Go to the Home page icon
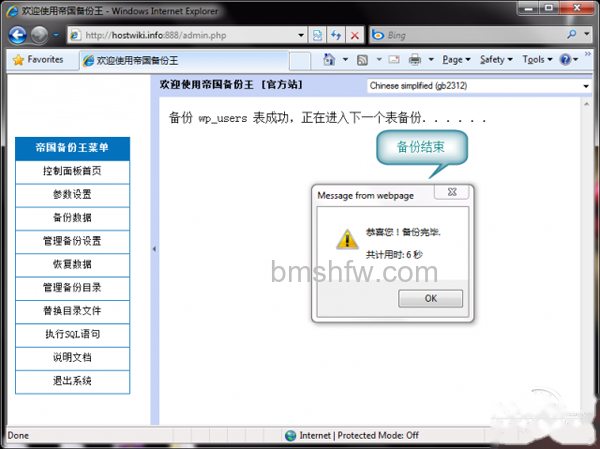This screenshot has width=600, height=449. [329, 59]
